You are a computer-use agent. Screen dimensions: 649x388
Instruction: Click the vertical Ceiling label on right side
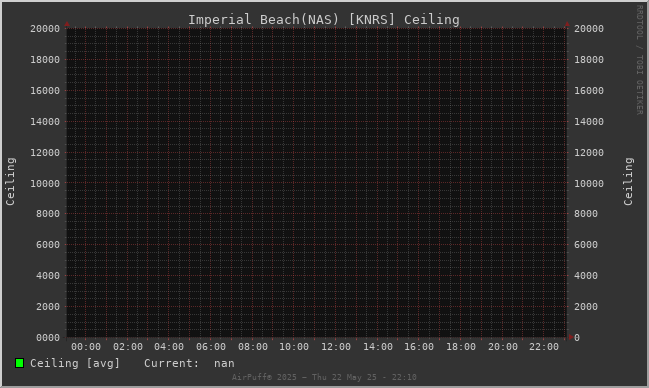pyautogui.click(x=628, y=181)
